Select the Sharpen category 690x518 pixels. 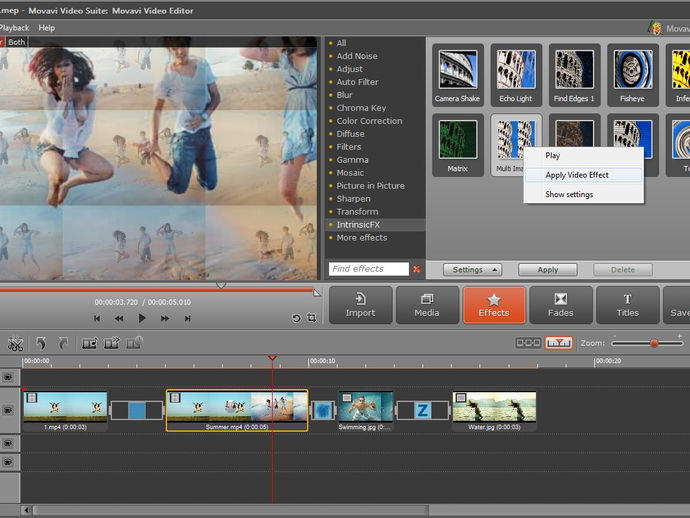point(353,199)
